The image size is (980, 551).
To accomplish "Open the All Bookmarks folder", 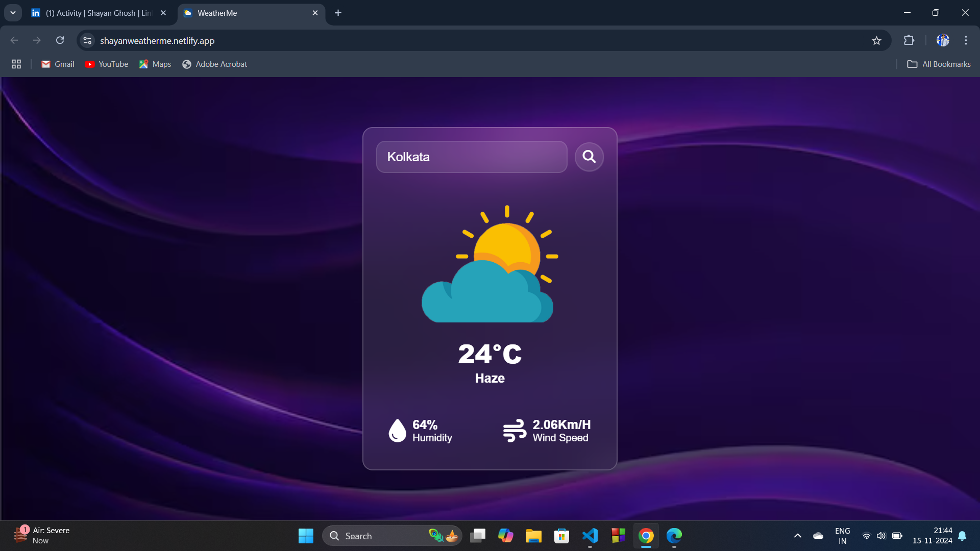I will pyautogui.click(x=939, y=64).
